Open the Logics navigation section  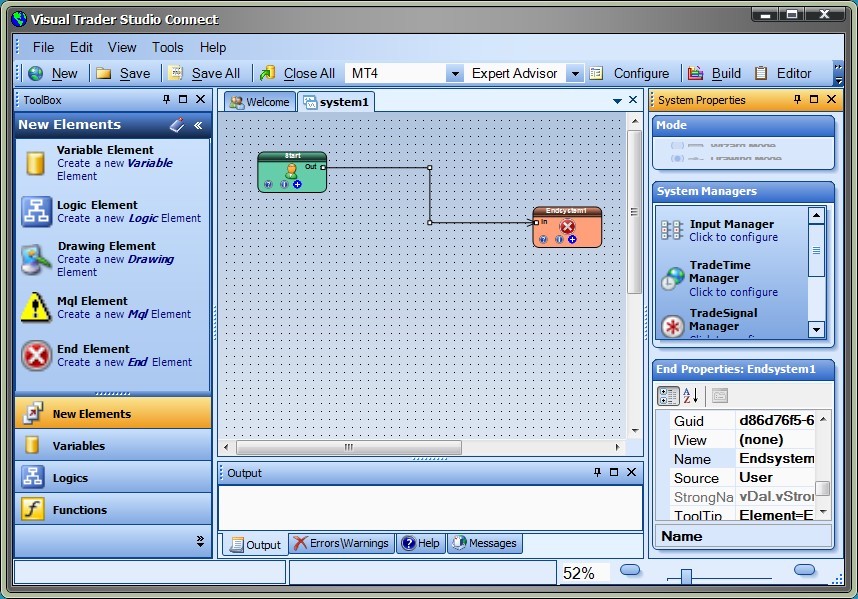[x=113, y=478]
